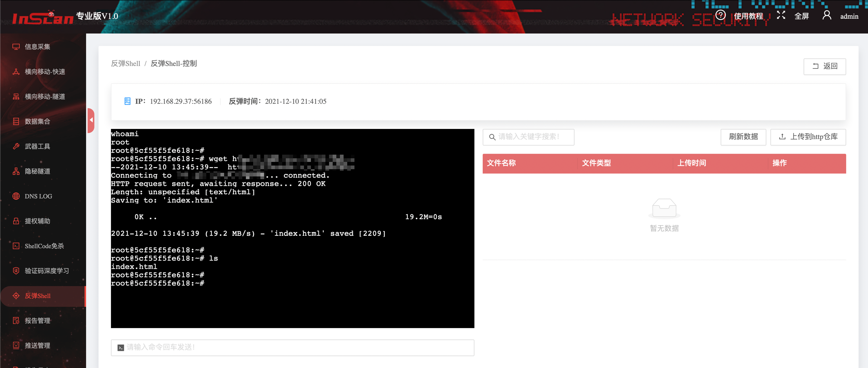Click the 刷新数据 refresh button
The height and width of the screenshot is (368, 868).
743,136
